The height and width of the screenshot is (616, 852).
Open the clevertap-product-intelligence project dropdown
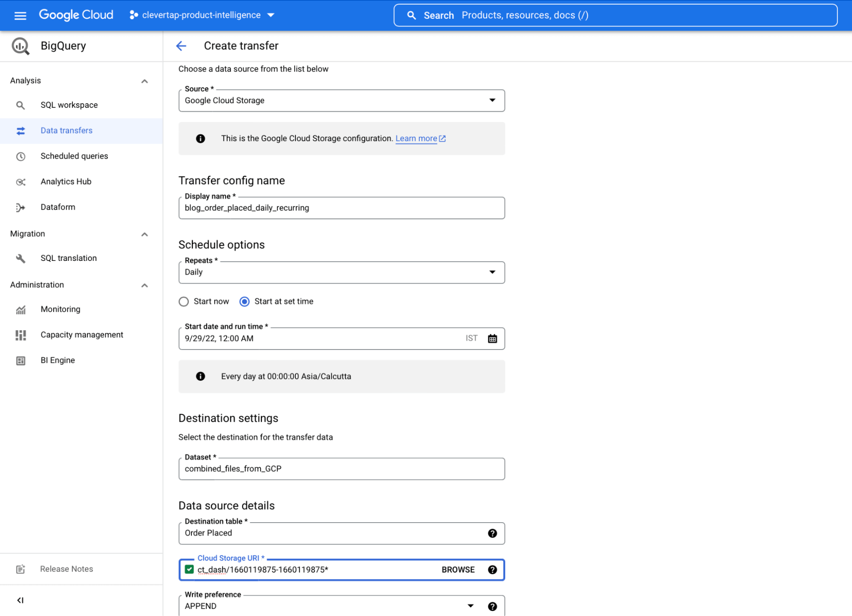click(x=202, y=15)
